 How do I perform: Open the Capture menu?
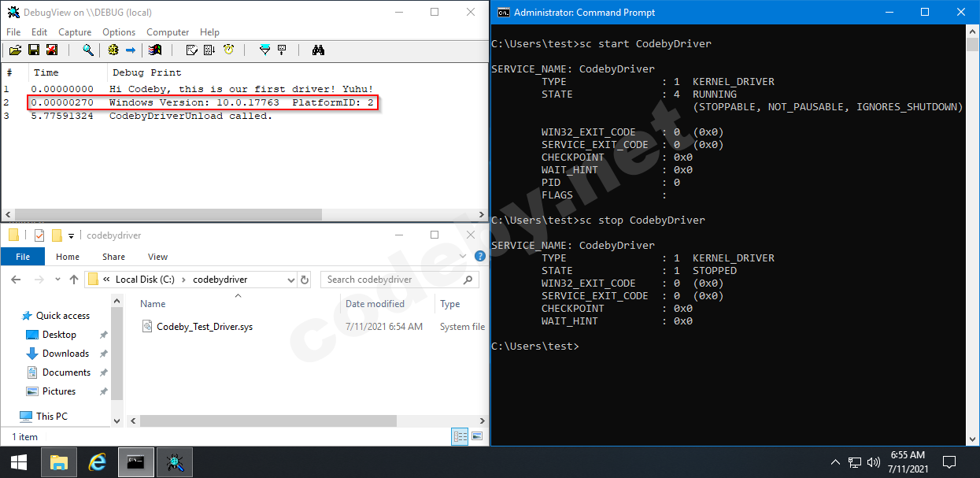[x=75, y=32]
